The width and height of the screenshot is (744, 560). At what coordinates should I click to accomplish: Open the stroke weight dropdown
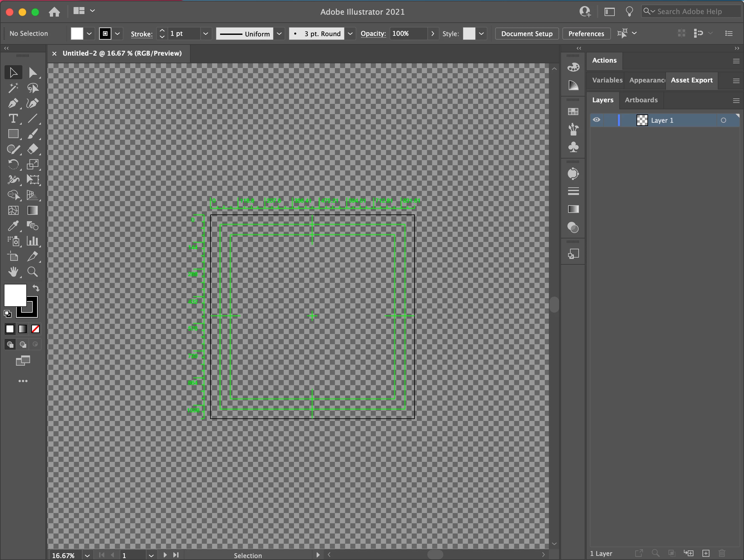click(x=205, y=34)
